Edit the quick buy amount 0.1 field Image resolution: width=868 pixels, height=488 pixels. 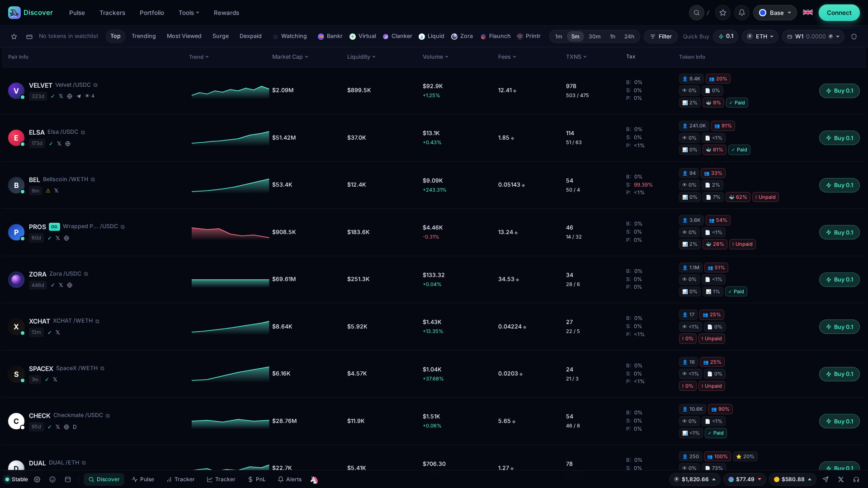pos(726,37)
